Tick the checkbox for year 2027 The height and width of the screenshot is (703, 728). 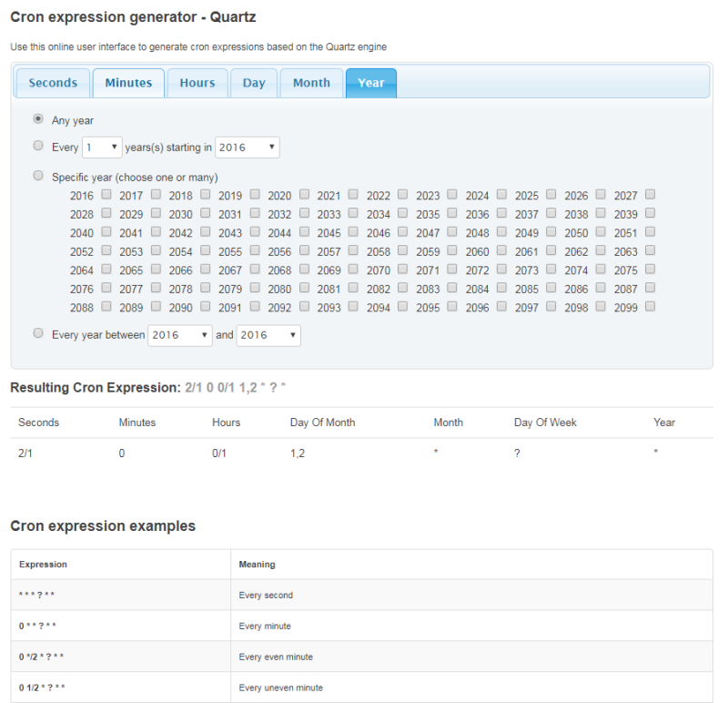point(650,195)
